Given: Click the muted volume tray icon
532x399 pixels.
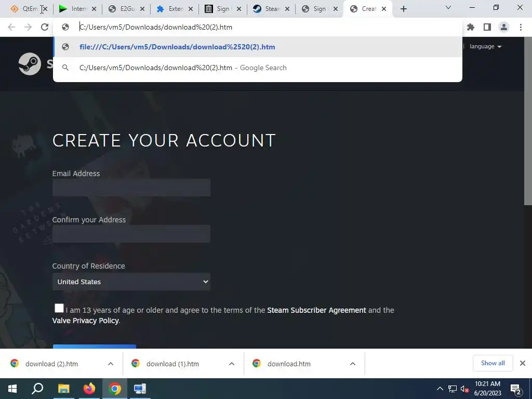Looking at the screenshot, I should pos(465,389).
